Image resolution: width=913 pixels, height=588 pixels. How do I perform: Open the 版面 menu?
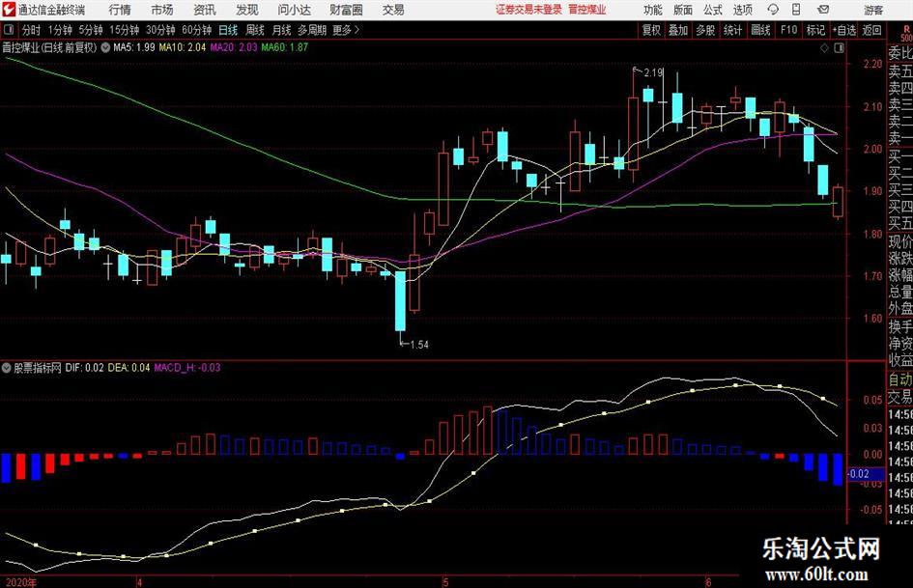click(x=683, y=10)
